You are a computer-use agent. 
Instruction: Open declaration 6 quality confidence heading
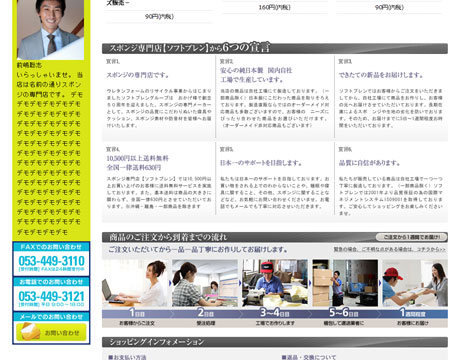pos(369,163)
